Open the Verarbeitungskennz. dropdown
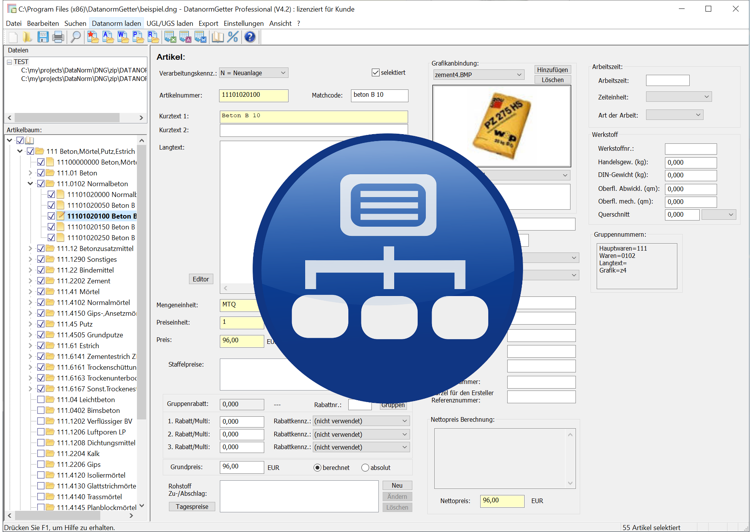Image resolution: width=756 pixels, height=532 pixels. click(x=254, y=73)
